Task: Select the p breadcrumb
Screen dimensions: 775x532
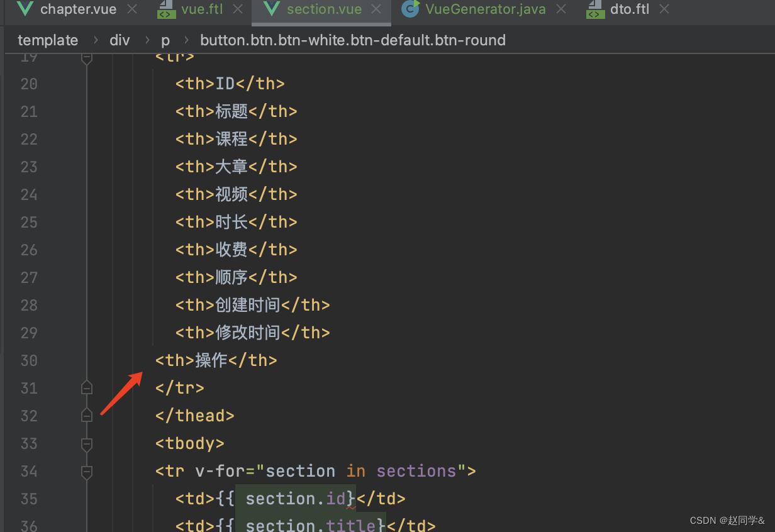Action: tap(165, 40)
